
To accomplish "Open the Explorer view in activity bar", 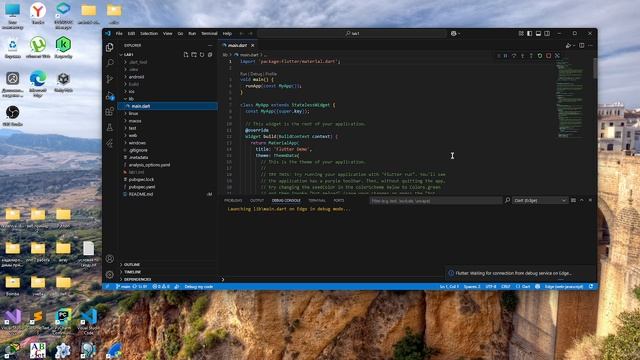I will coord(109,47).
